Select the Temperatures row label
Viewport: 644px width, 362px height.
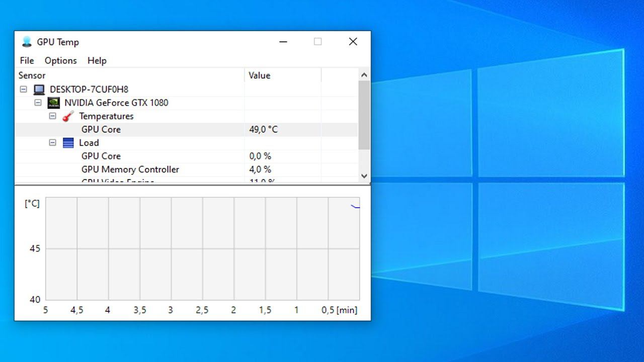click(x=106, y=116)
